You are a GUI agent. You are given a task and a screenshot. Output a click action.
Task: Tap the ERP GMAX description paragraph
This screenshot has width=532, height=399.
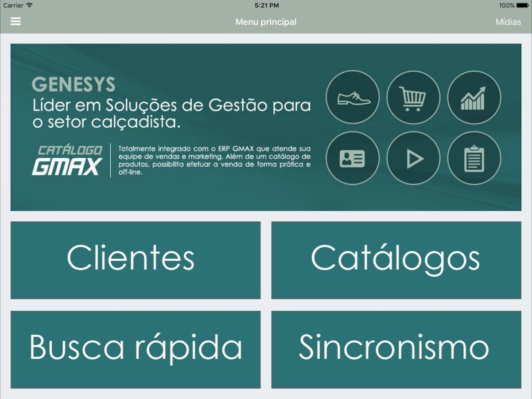click(x=214, y=160)
